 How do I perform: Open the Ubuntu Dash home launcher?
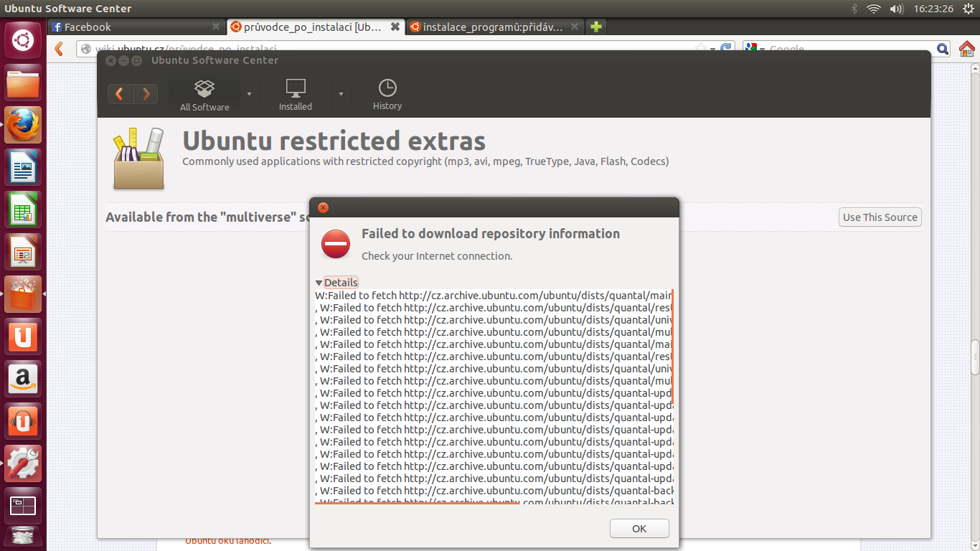23,40
